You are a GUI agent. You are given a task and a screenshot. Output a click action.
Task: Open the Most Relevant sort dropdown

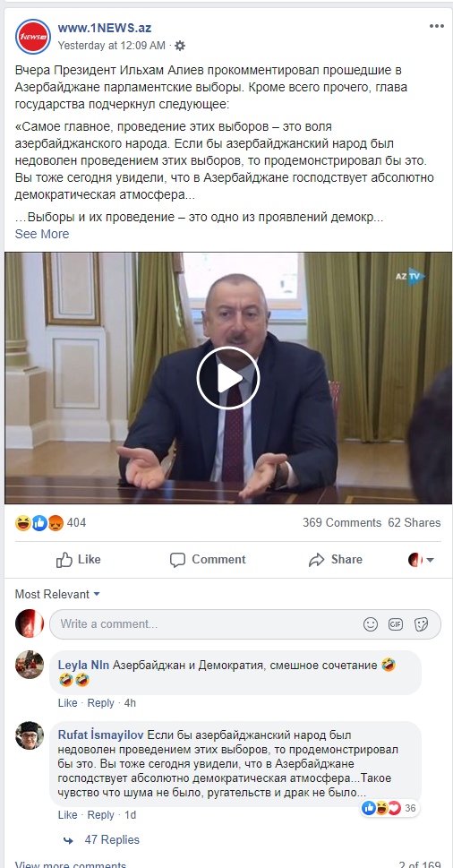pos(57,594)
